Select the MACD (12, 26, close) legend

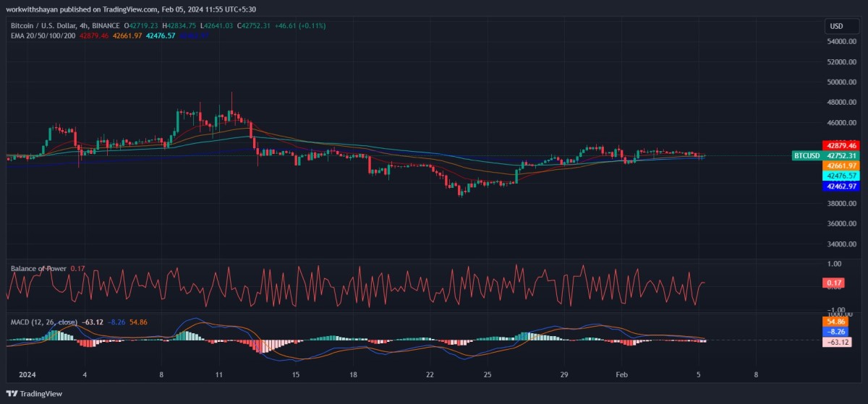pyautogui.click(x=43, y=321)
